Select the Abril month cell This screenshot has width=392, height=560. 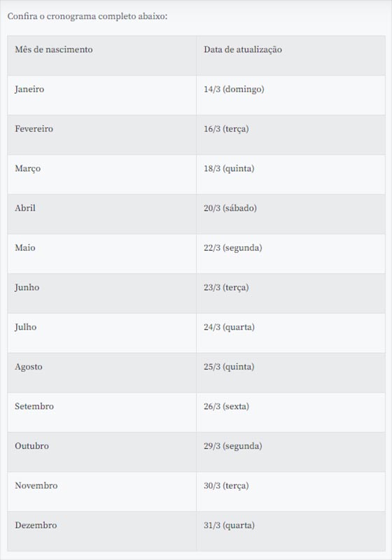(x=101, y=214)
